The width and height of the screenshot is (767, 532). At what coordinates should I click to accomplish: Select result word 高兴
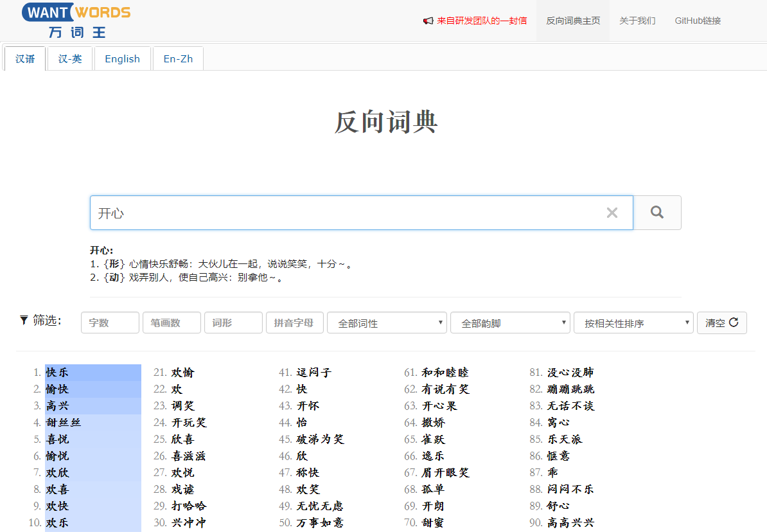point(57,405)
